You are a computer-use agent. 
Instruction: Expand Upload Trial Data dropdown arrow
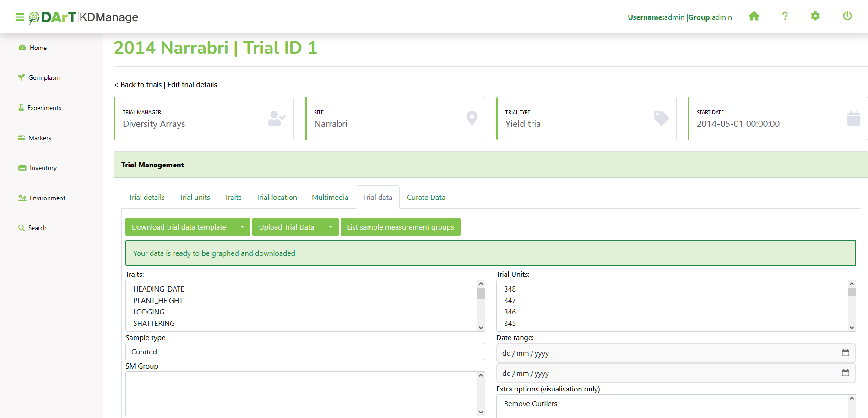(330, 227)
